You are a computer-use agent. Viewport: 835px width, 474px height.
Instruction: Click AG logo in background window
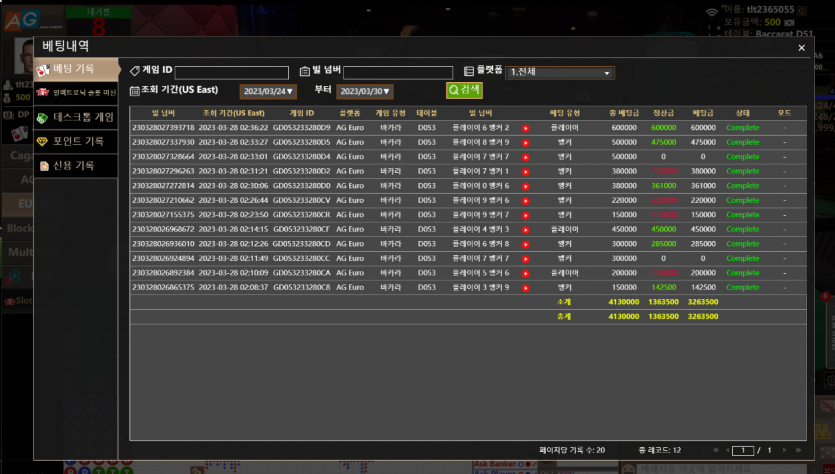[x=22, y=20]
